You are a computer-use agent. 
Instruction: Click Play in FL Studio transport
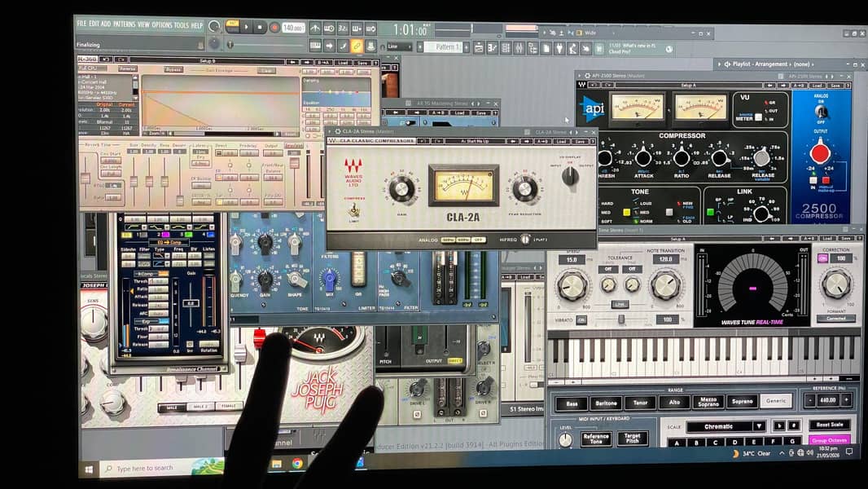(x=247, y=27)
